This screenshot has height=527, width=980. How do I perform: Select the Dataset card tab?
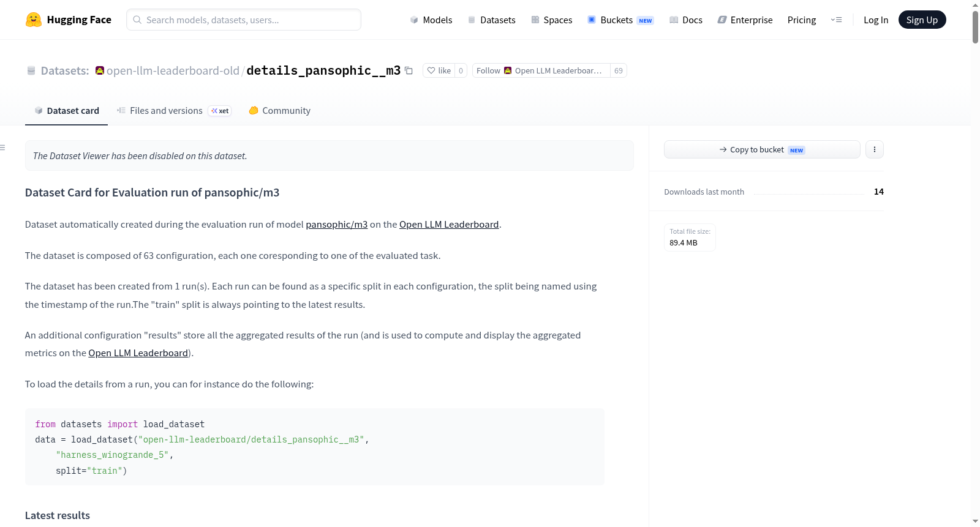(67, 111)
